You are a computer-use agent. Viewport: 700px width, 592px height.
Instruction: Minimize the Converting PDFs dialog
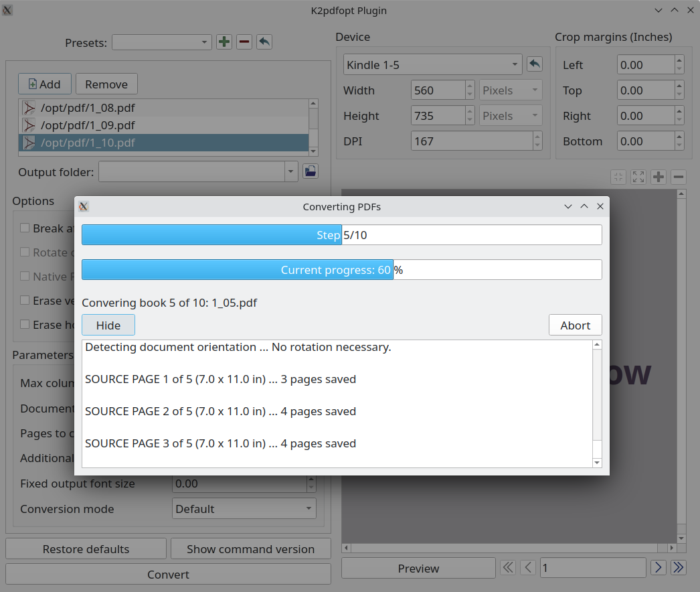568,206
